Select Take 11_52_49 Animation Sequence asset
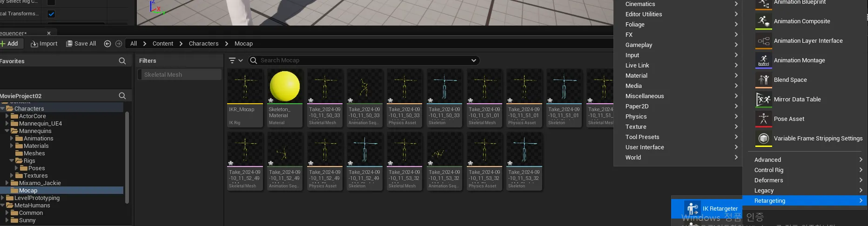 (285, 161)
